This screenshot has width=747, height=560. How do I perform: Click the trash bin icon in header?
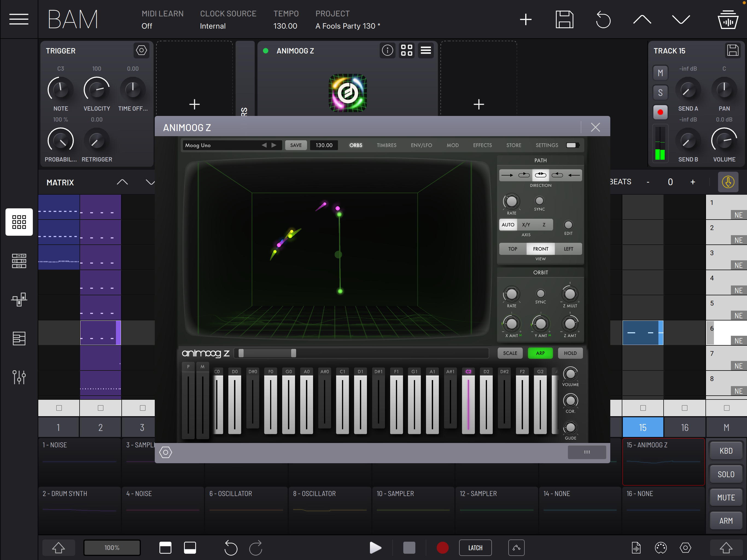pos(728,19)
